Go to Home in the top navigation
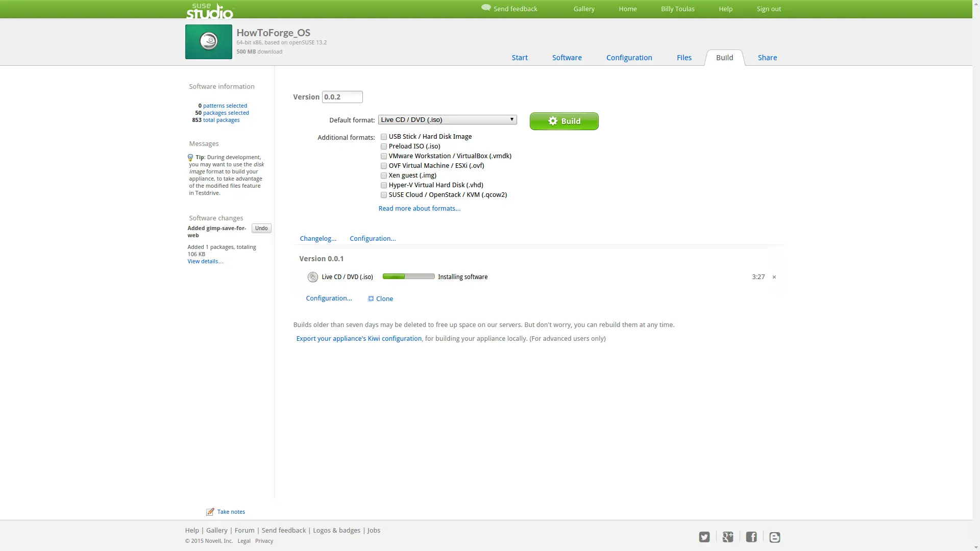Screen dimensions: 980x551 (628, 9)
